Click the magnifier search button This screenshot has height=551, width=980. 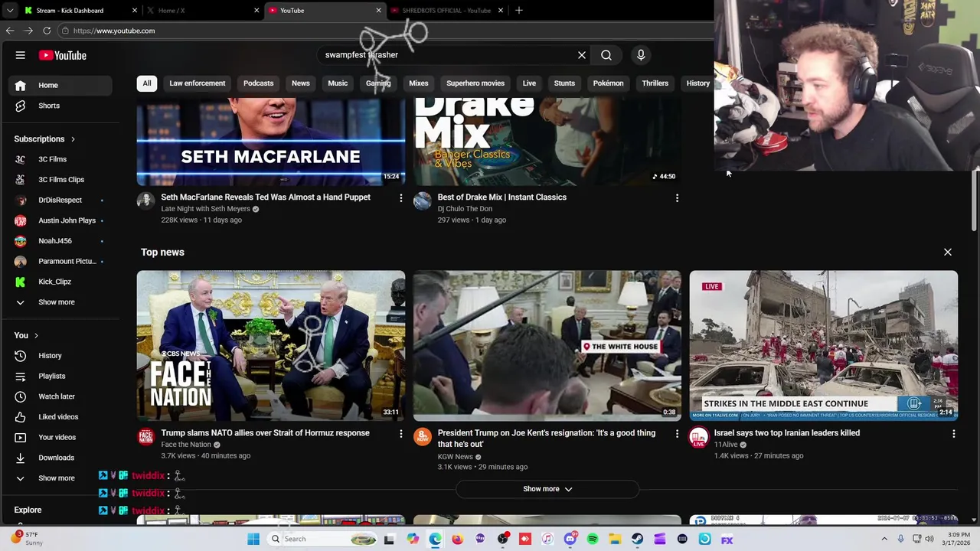click(606, 55)
